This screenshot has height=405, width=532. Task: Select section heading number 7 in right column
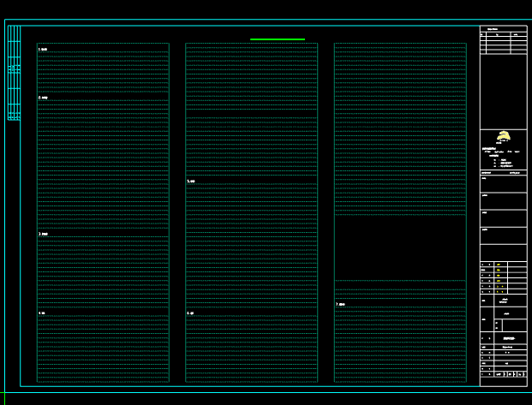point(340,304)
